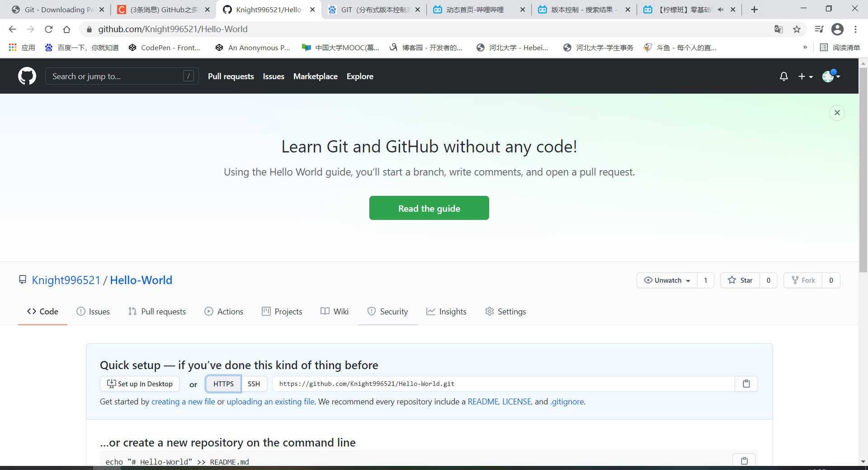This screenshot has height=470, width=868.
Task: Go to the browser home page
Action: (66, 29)
